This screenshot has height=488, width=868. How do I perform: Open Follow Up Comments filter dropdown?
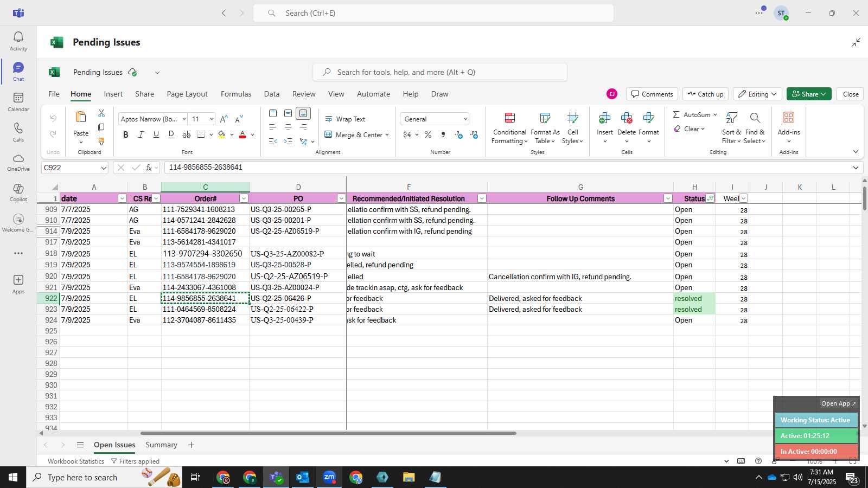668,198
